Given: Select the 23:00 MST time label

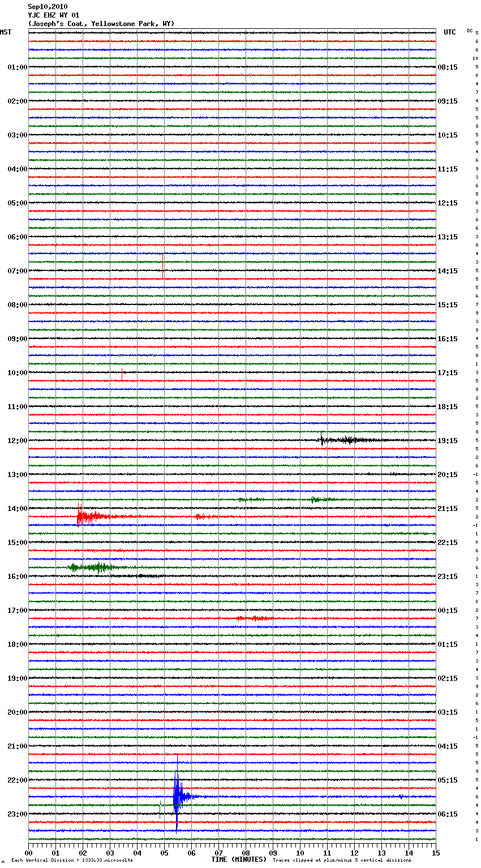Looking at the screenshot, I should pyautogui.click(x=18, y=814).
